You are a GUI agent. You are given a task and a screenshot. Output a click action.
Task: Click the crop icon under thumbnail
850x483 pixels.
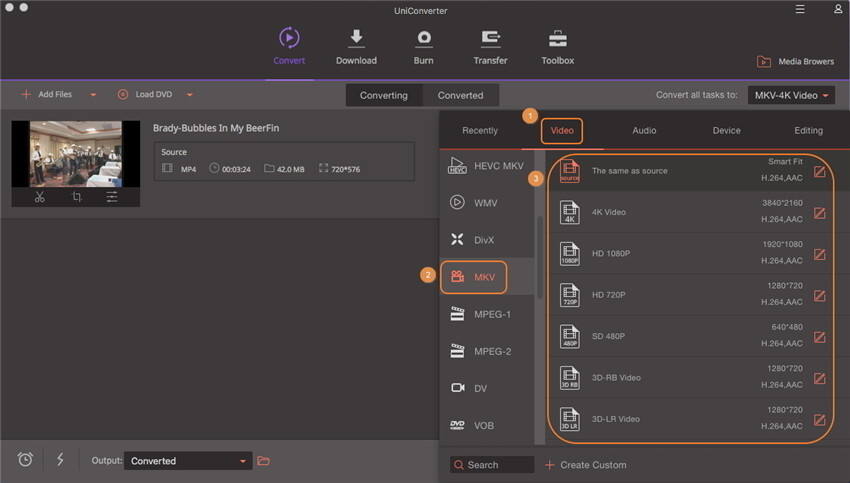[x=77, y=197]
